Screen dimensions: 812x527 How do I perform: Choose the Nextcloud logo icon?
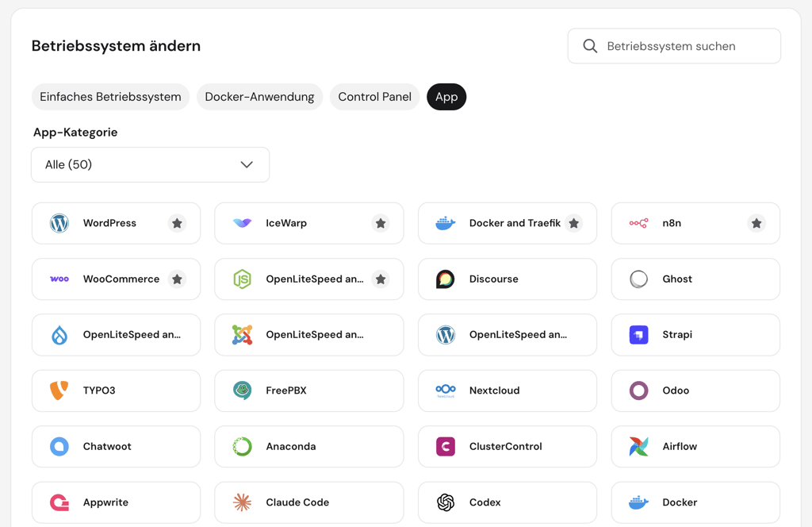pyautogui.click(x=446, y=390)
